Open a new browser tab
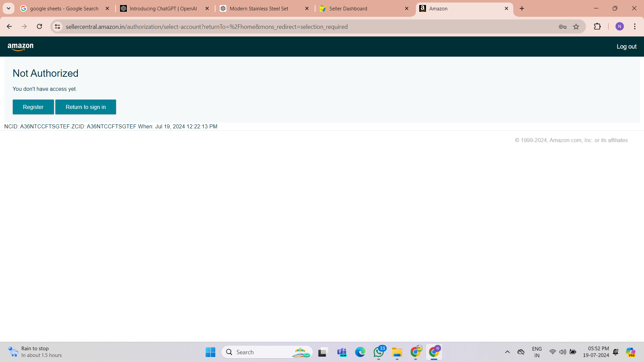This screenshot has height=362, width=644. point(522,8)
